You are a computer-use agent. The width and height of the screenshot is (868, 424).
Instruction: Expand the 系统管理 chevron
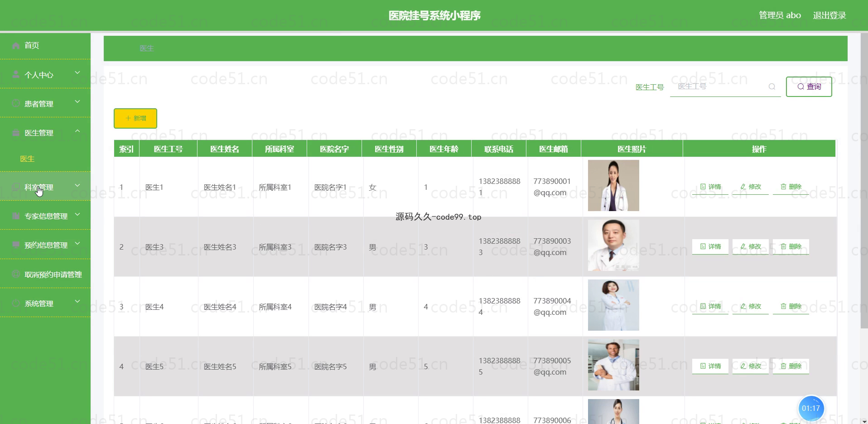77,301
